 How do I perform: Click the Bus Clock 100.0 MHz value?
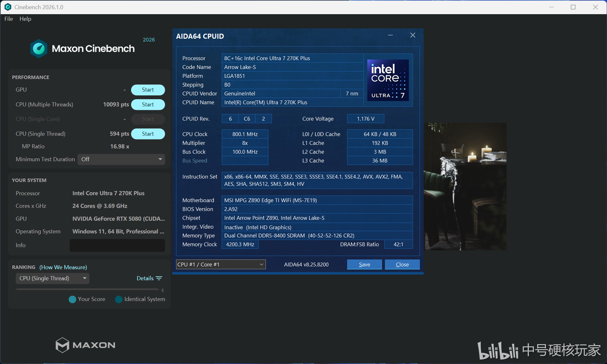(x=244, y=152)
